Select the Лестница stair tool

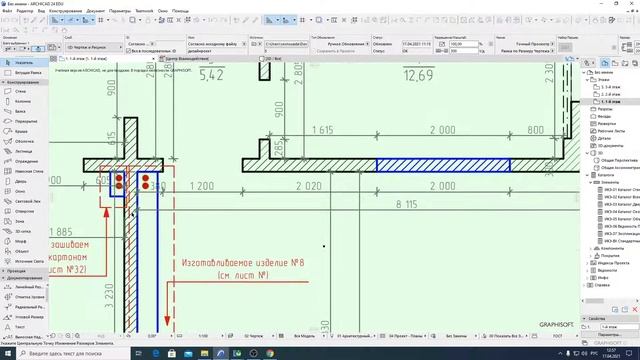pos(24,151)
